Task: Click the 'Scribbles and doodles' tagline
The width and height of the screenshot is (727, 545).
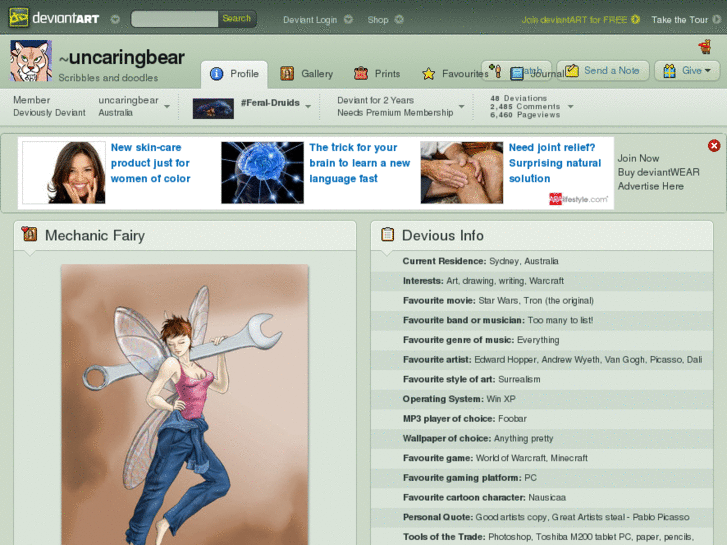Action: pyautogui.click(x=108, y=78)
